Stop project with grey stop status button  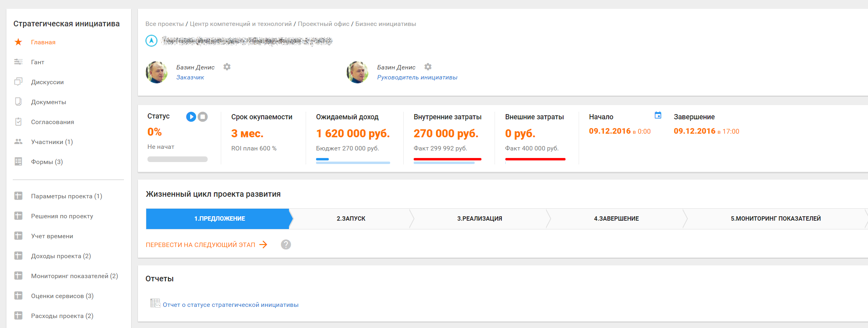point(203,117)
